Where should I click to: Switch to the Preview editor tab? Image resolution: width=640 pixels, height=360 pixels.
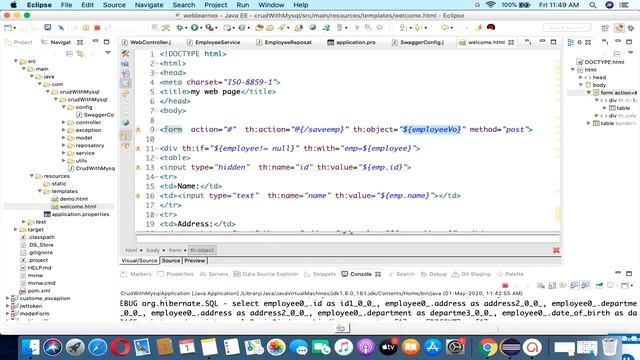195,260
